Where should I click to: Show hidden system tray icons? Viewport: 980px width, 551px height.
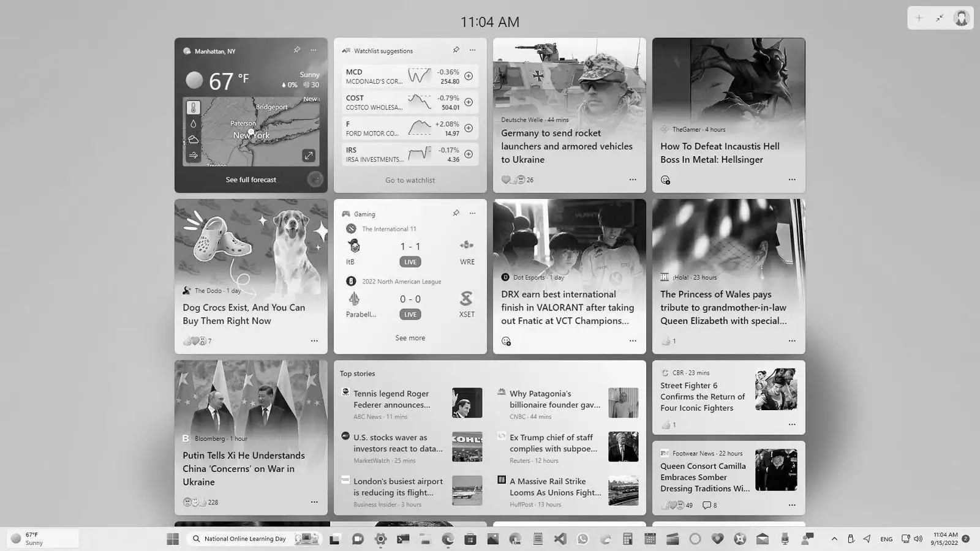(834, 539)
